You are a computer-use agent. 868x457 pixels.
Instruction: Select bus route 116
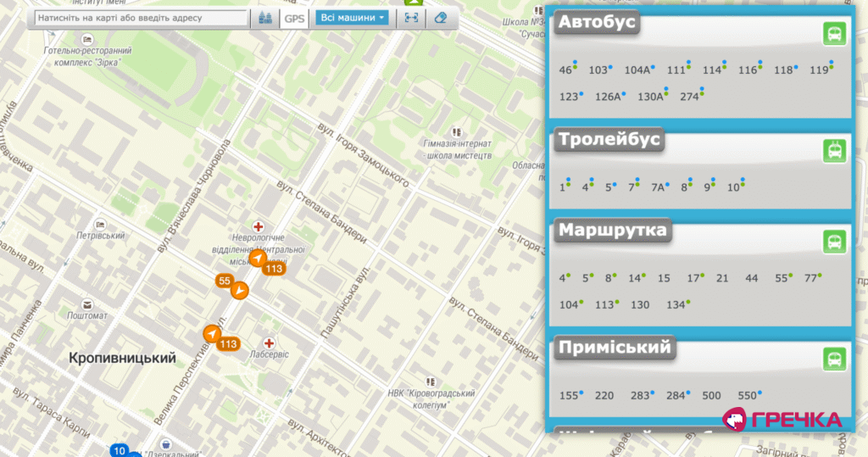click(749, 70)
